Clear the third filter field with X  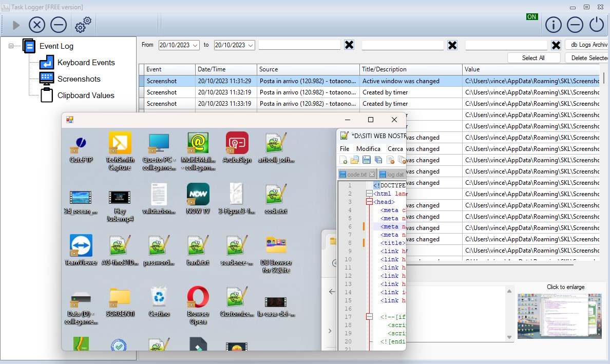(x=556, y=45)
